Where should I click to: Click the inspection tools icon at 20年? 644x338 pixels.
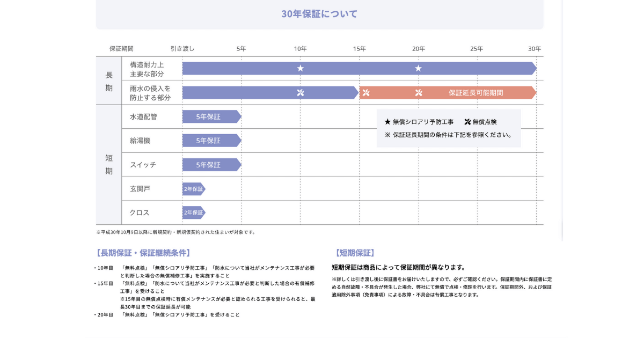pos(419,93)
